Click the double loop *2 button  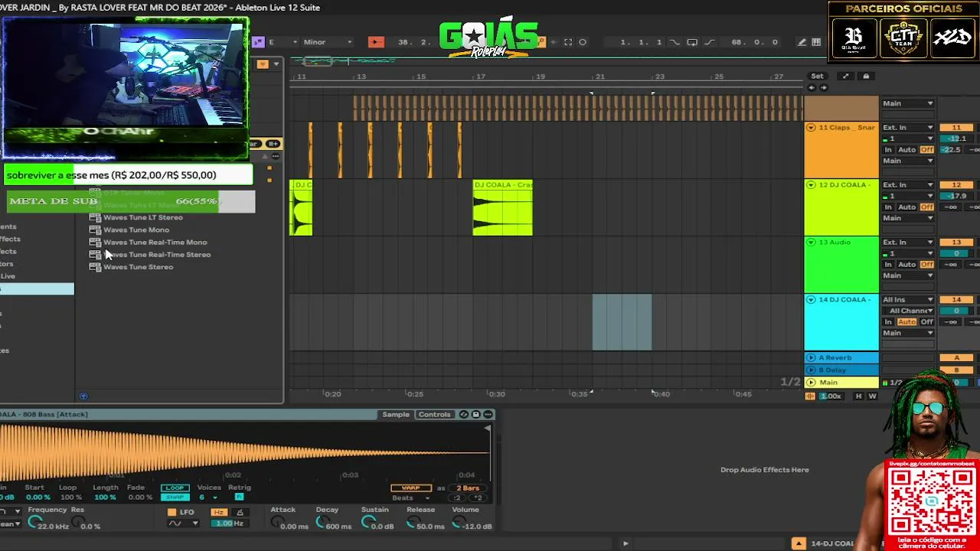[478, 497]
